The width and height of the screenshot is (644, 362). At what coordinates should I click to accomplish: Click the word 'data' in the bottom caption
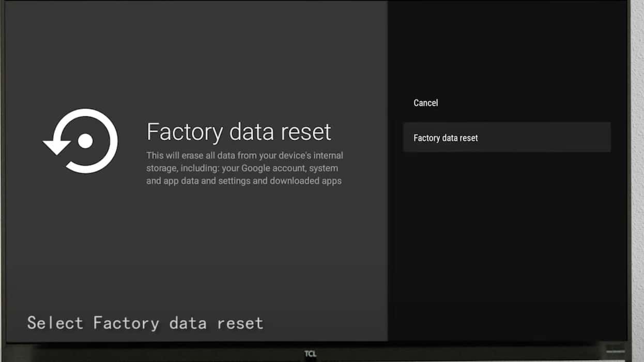pos(188,323)
